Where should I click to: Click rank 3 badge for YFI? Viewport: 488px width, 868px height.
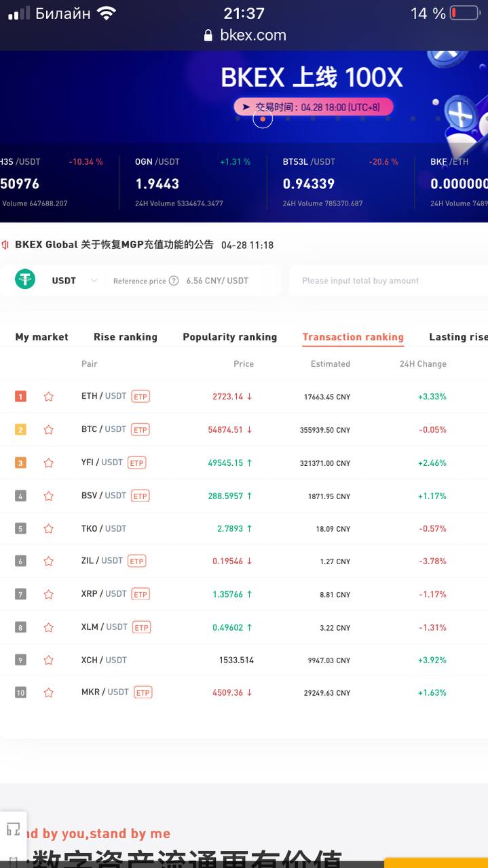tap(21, 463)
